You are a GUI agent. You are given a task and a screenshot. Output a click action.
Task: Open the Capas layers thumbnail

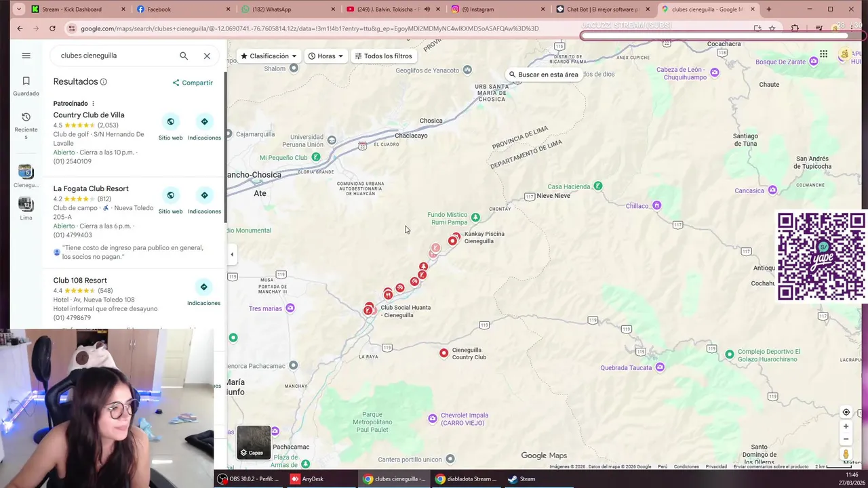[254, 442]
